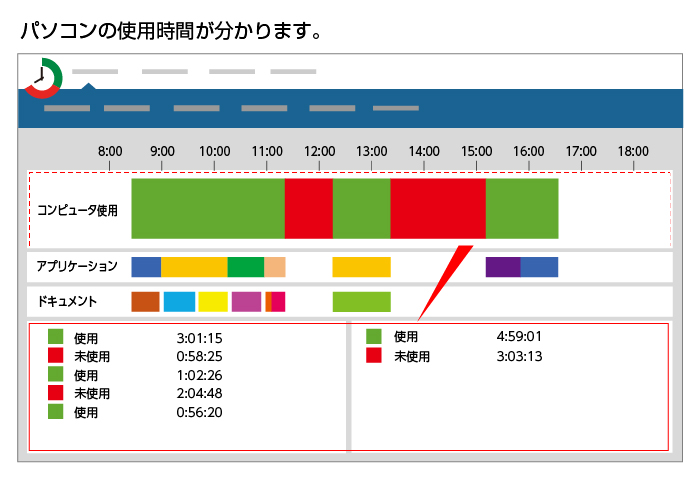Click the pink-red document segment

(x=278, y=302)
